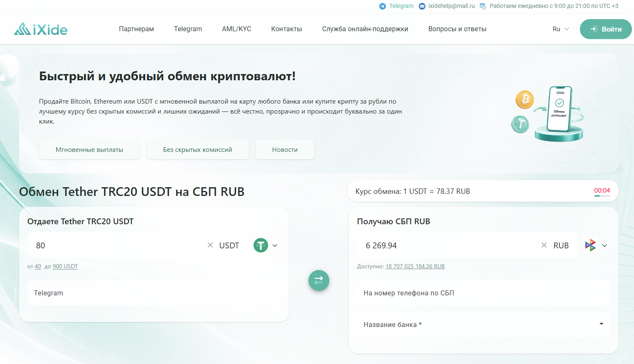Click the swap currencies arrows icon
634x364 pixels.
click(x=318, y=280)
